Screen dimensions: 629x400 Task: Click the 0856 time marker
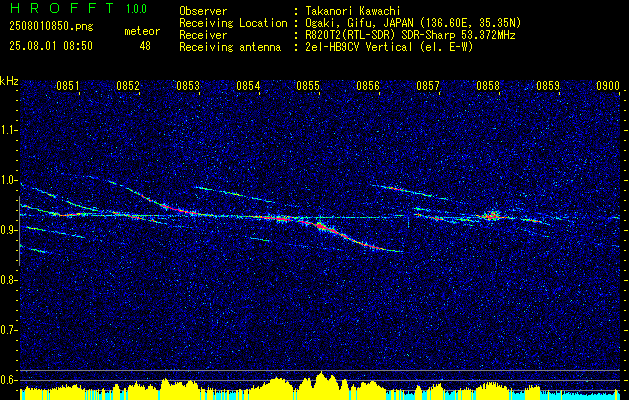pos(368,86)
